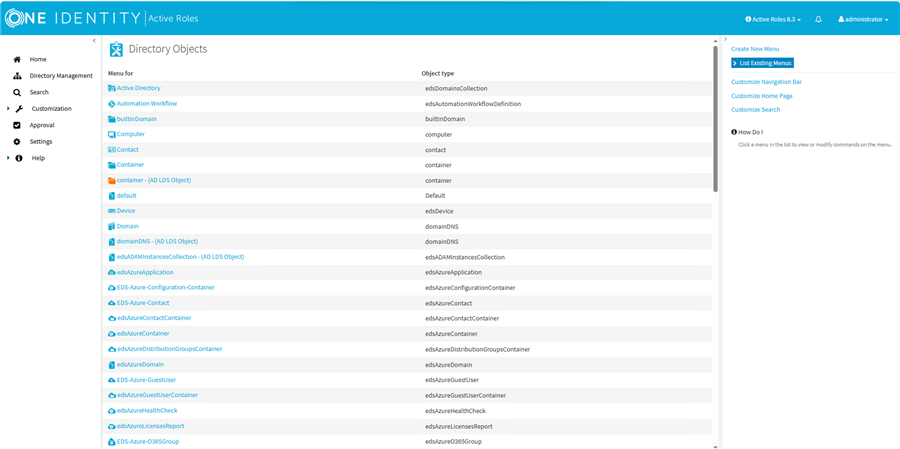This screenshot has height=449, width=900.
Task: Open the notifications bell icon
Action: pos(818,19)
